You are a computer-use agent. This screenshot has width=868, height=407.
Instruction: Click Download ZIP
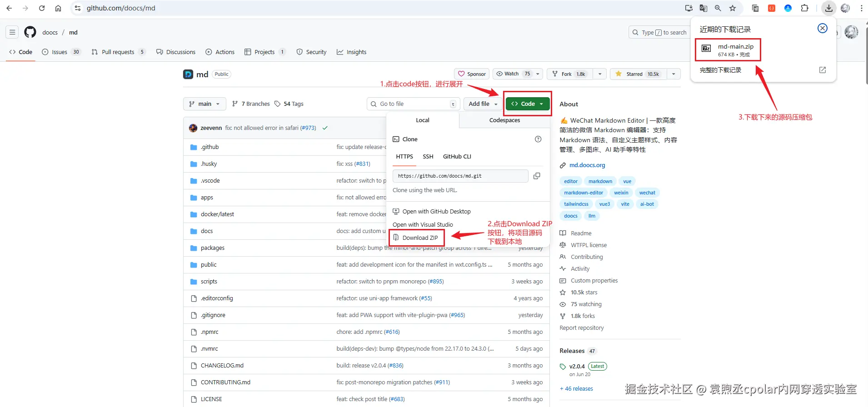[416, 238]
